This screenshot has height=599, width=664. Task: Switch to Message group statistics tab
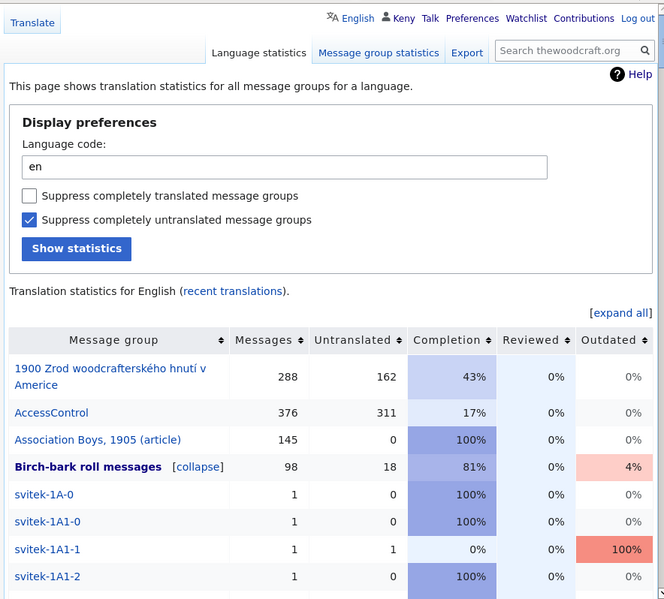[379, 53]
